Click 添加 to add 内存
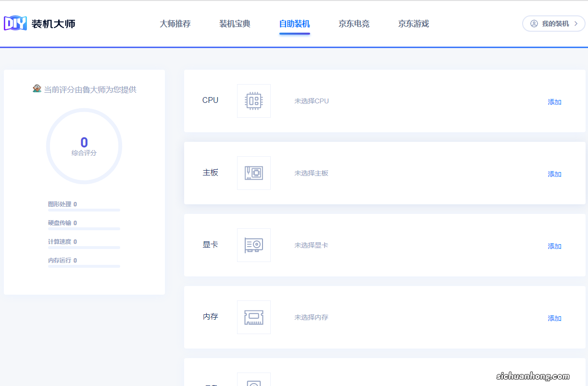 pyautogui.click(x=554, y=318)
